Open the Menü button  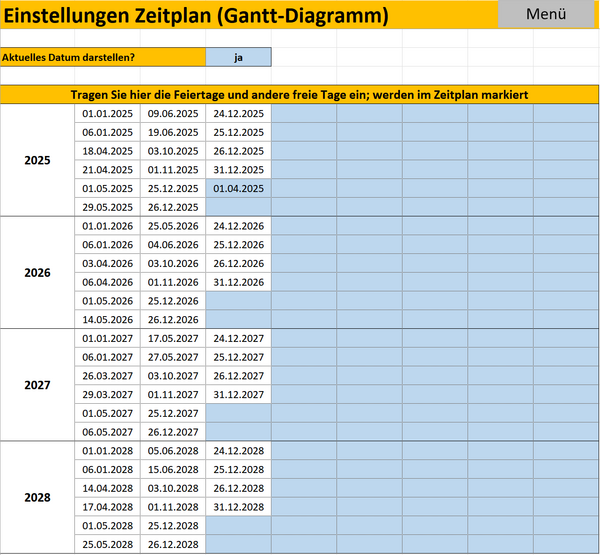pos(546,14)
